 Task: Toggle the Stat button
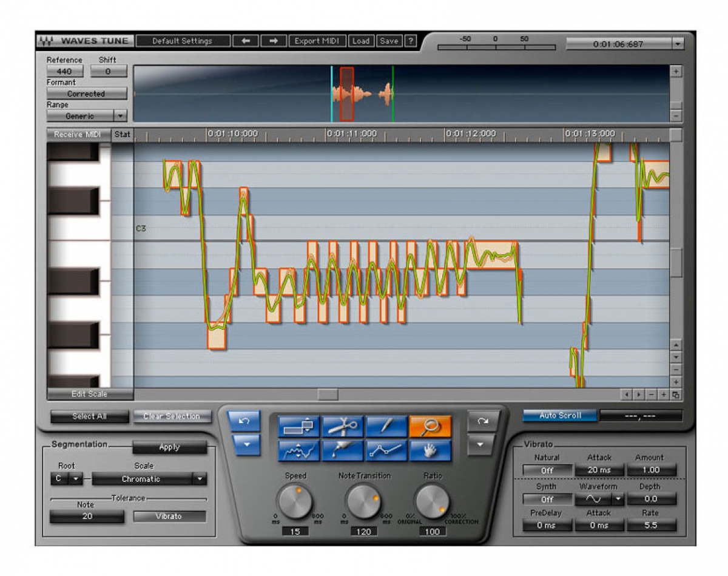tap(123, 135)
